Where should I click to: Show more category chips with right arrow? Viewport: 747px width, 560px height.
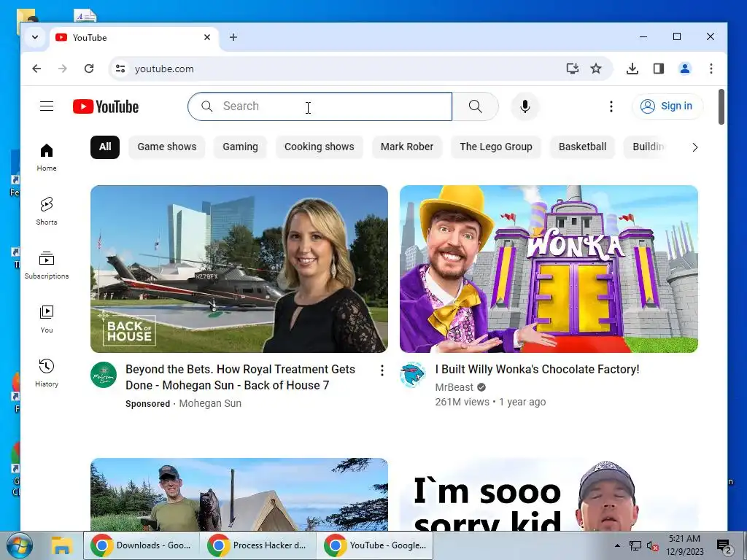695,147
